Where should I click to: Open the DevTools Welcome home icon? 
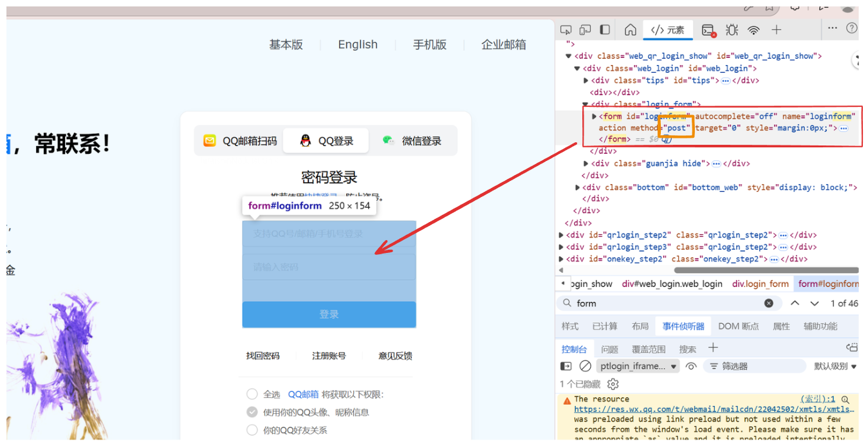click(x=631, y=30)
